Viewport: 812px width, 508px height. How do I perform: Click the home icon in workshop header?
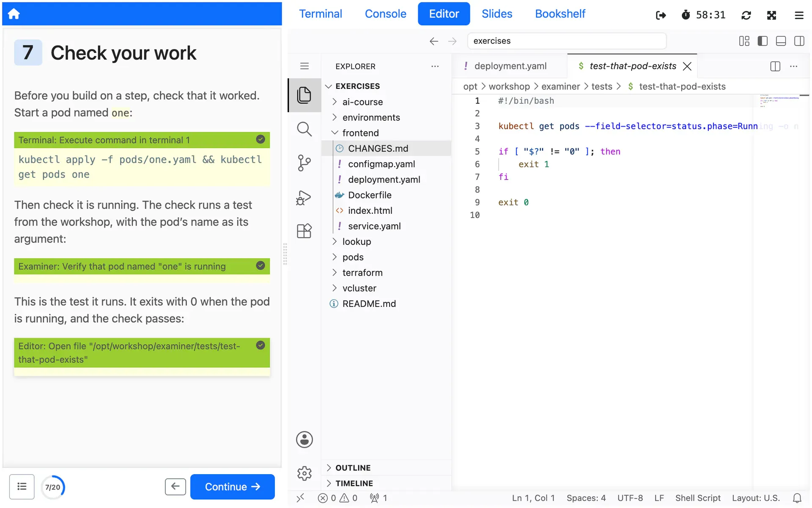point(14,14)
